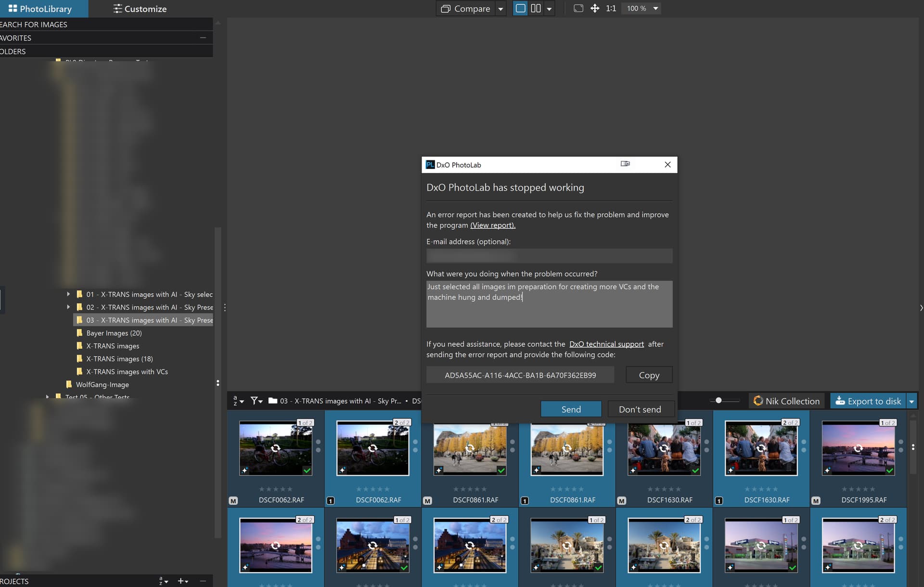Set zoom to 1:1
The height and width of the screenshot is (587, 924).
point(611,8)
